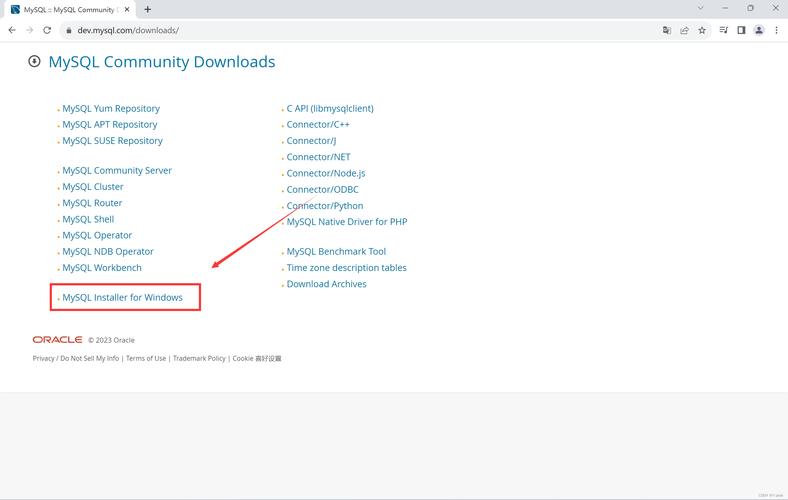This screenshot has width=788, height=500.
Task: Open MySQL Workbench link
Action: tap(102, 268)
